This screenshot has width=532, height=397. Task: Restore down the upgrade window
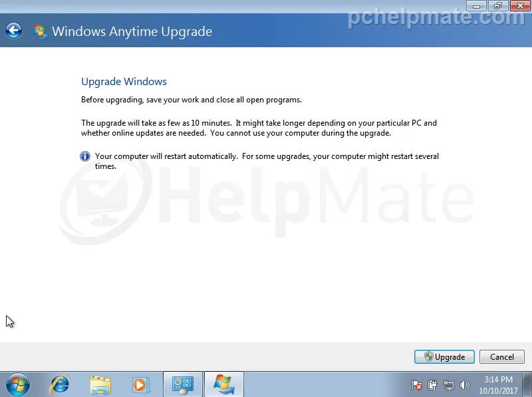click(x=497, y=6)
